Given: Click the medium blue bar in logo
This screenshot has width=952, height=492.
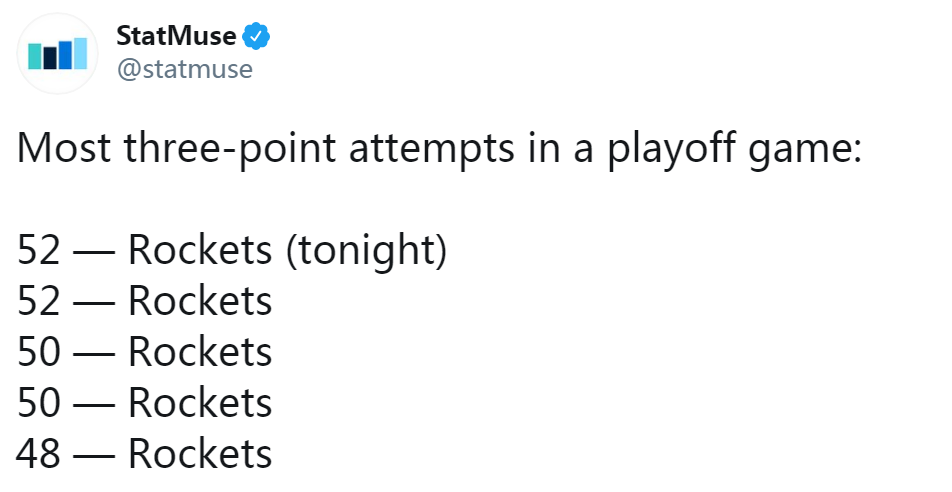Looking at the screenshot, I should click(65, 55).
